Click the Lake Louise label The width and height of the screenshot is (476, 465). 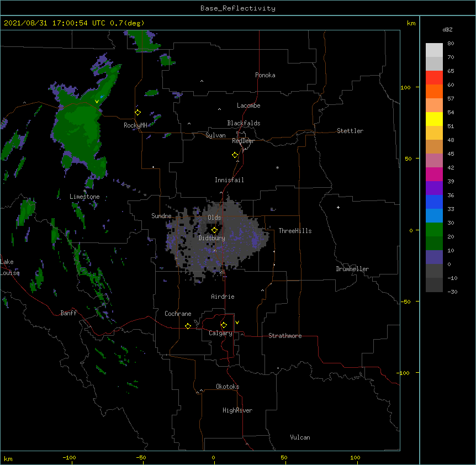point(10,267)
